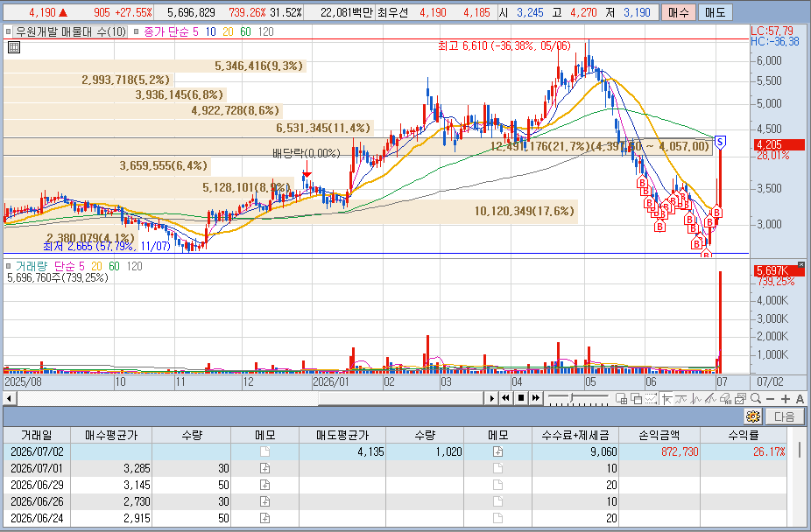811x532 pixels.
Task: Open the sell memo icon for 2026/07/02
Action: (497, 451)
